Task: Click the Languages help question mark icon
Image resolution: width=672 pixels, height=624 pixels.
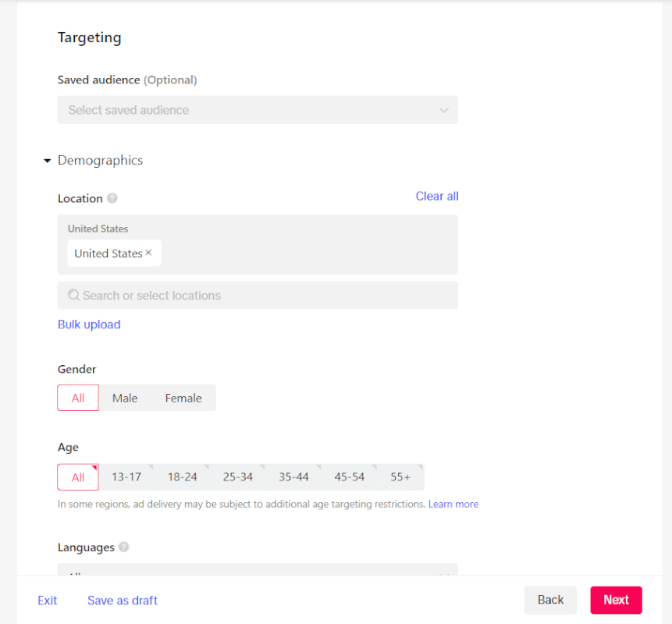Action: (x=124, y=547)
